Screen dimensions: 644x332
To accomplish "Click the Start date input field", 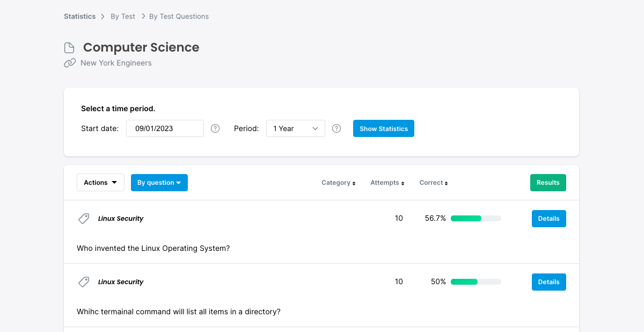I will (165, 128).
